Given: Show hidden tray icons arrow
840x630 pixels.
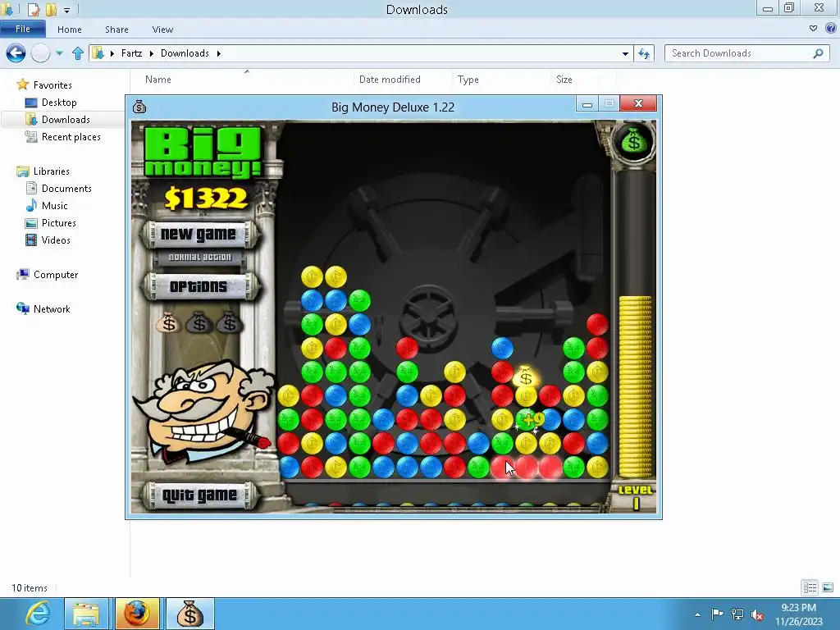Looking at the screenshot, I should [x=697, y=614].
